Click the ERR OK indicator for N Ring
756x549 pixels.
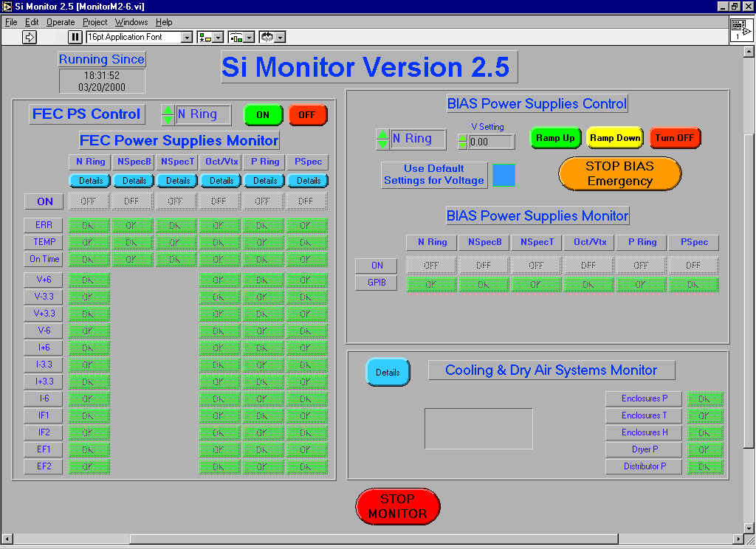coord(89,225)
